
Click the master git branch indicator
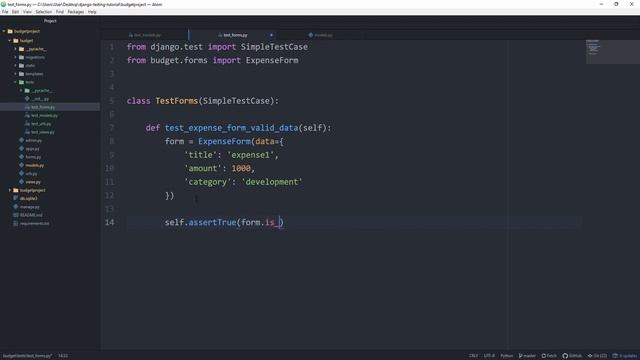(527, 356)
